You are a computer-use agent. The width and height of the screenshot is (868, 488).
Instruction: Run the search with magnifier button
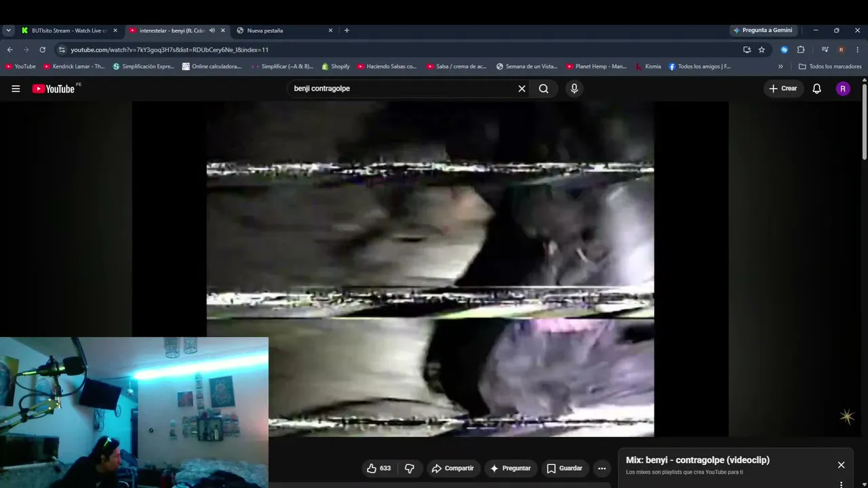click(x=544, y=89)
